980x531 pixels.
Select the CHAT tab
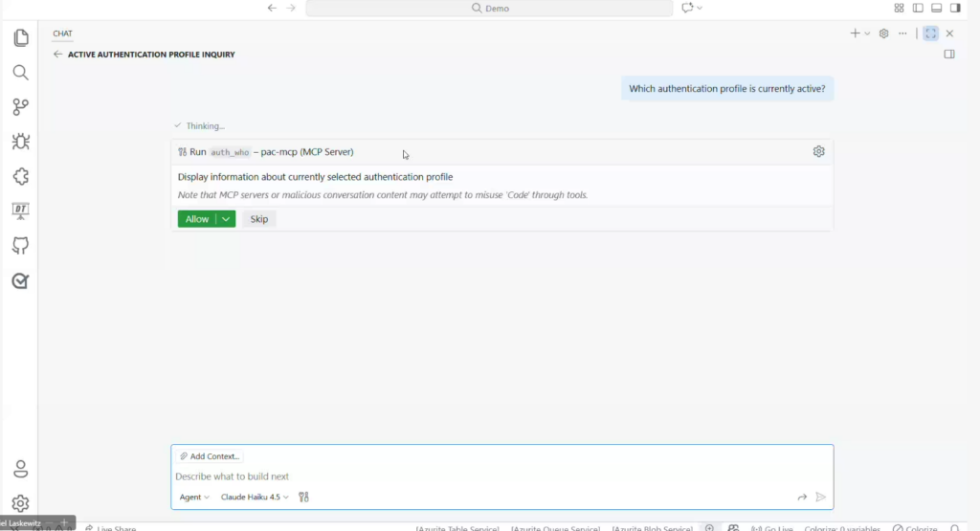[62, 33]
